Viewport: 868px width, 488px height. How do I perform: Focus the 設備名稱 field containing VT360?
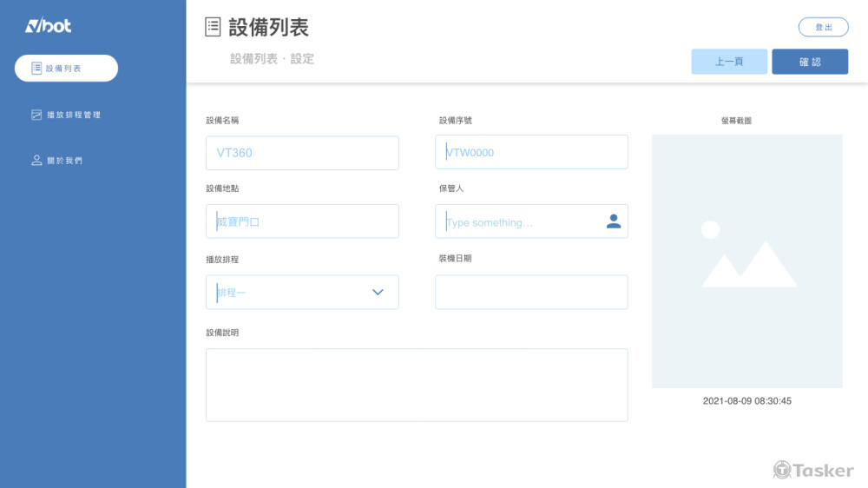[x=302, y=153]
